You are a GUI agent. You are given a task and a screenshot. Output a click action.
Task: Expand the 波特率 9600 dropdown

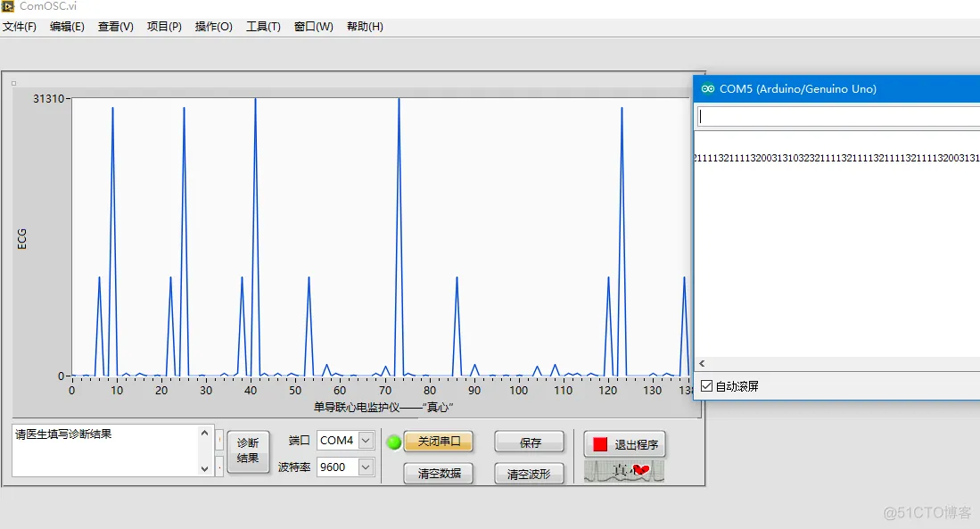click(x=366, y=467)
